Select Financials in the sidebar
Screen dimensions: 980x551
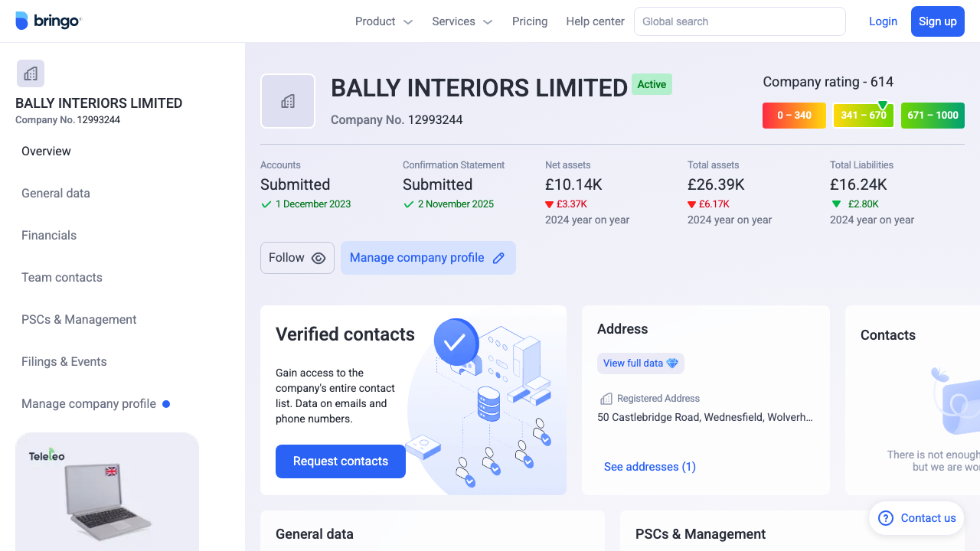click(x=49, y=235)
